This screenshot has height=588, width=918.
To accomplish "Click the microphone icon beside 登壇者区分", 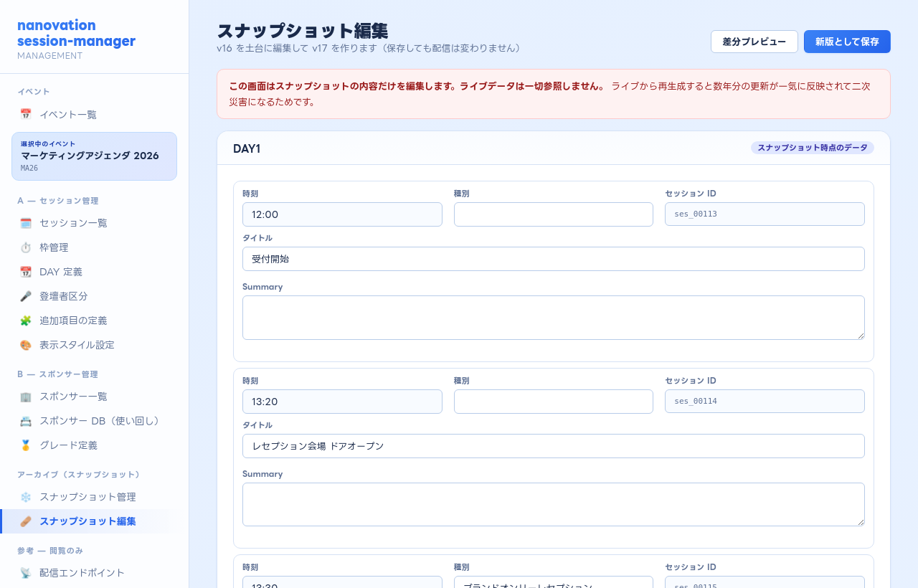I will 26,296.
